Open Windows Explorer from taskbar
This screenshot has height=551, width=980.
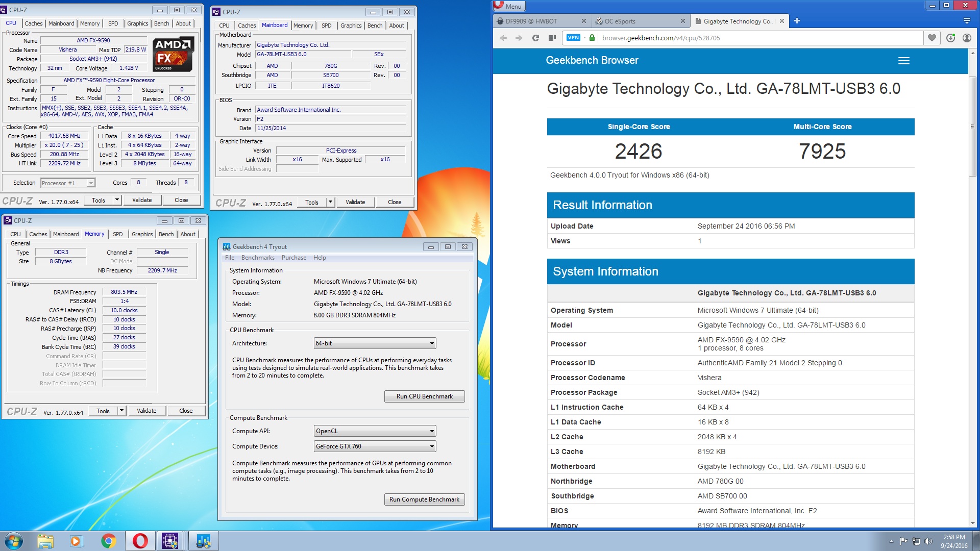pos(45,541)
